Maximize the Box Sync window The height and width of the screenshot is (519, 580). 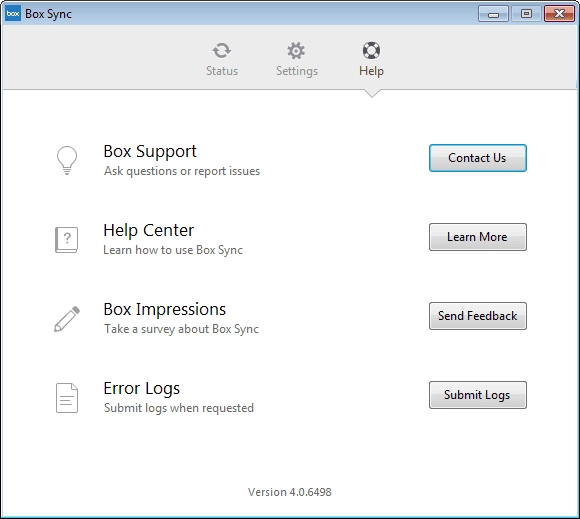[x=526, y=14]
